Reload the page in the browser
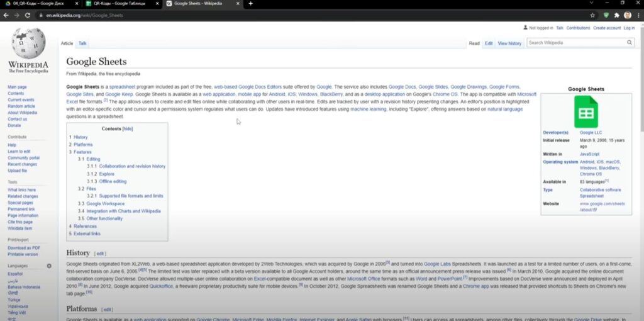 coord(28,14)
